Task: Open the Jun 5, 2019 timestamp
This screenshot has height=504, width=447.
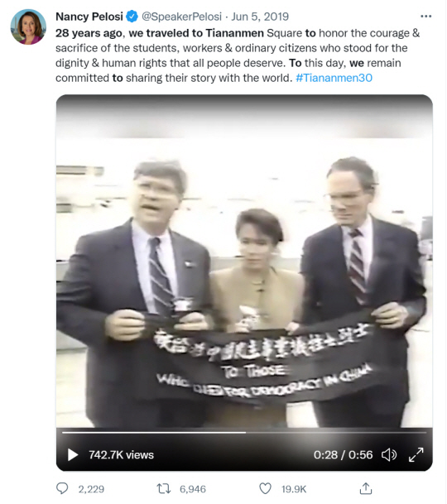Action: [260, 17]
